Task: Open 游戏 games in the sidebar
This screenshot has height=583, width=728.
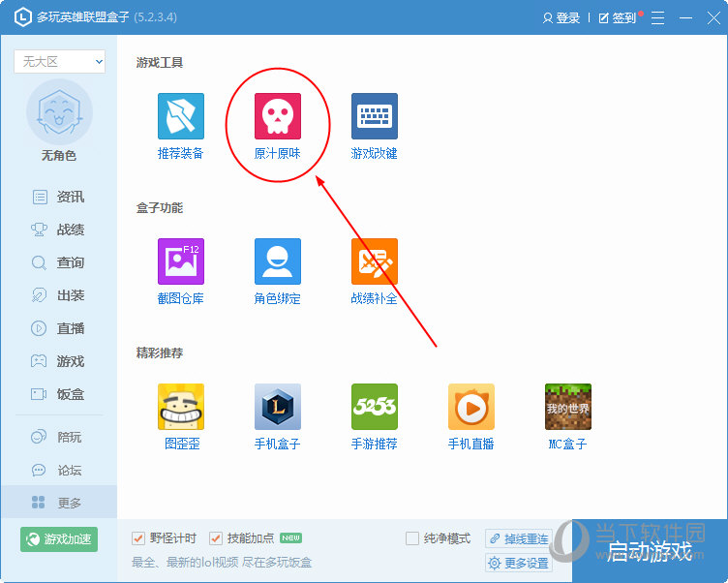Action: click(x=58, y=361)
